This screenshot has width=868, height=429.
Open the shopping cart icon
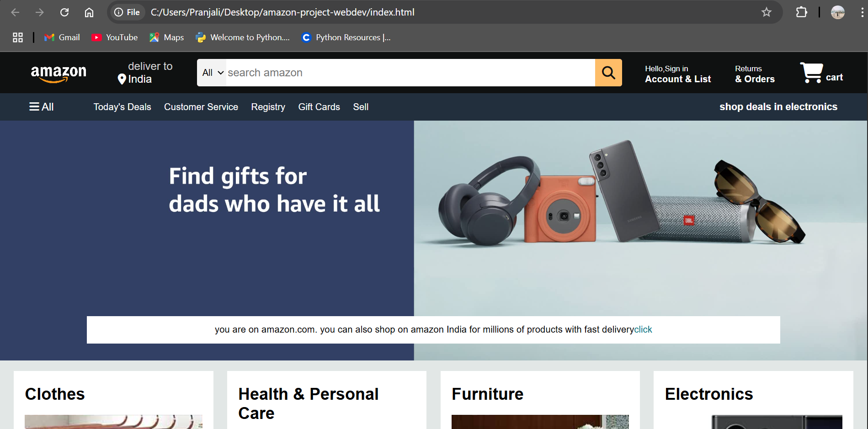[x=812, y=73]
